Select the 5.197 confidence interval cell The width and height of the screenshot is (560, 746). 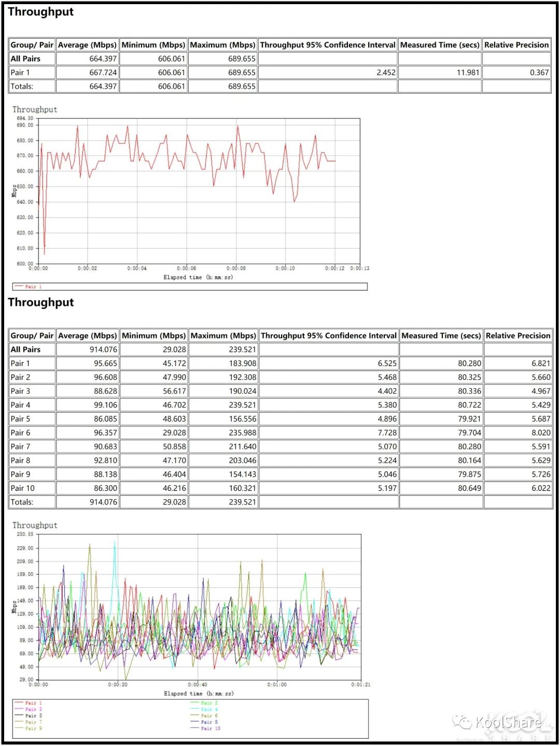(329, 488)
